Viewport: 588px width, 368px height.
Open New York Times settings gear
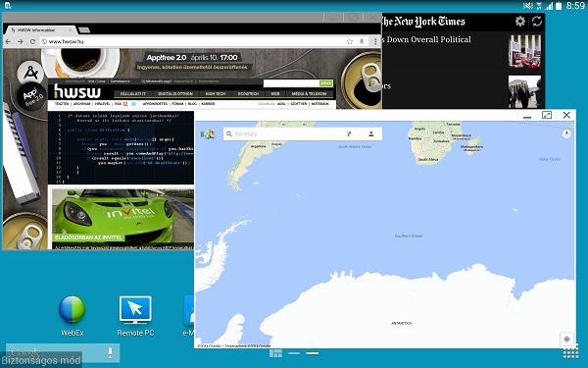coord(519,21)
